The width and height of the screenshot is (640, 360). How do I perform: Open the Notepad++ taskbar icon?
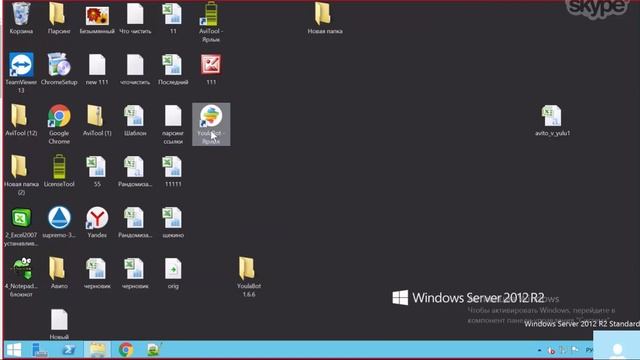pos(153,350)
